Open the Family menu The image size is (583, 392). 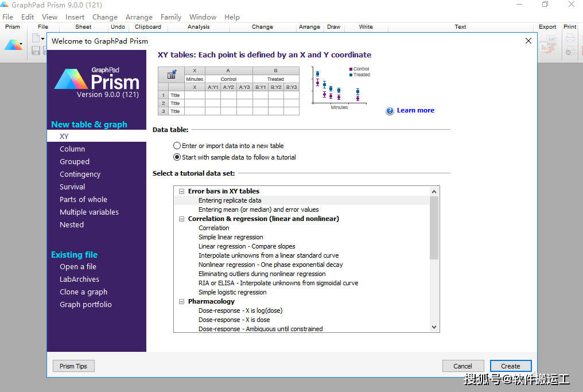(171, 17)
